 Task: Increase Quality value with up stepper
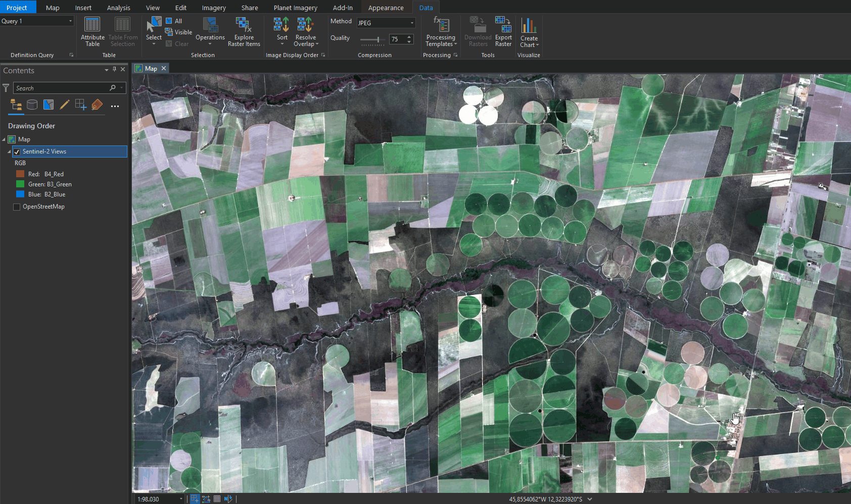409,37
